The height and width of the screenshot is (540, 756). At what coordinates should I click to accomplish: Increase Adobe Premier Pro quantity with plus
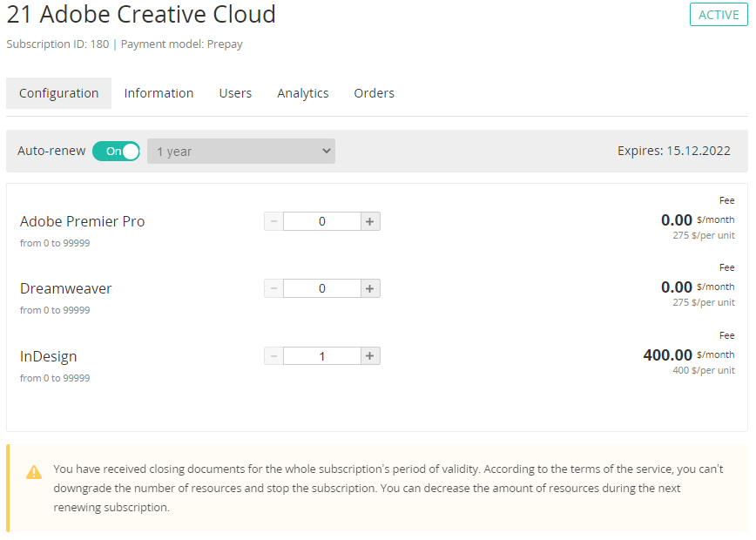[x=370, y=222]
